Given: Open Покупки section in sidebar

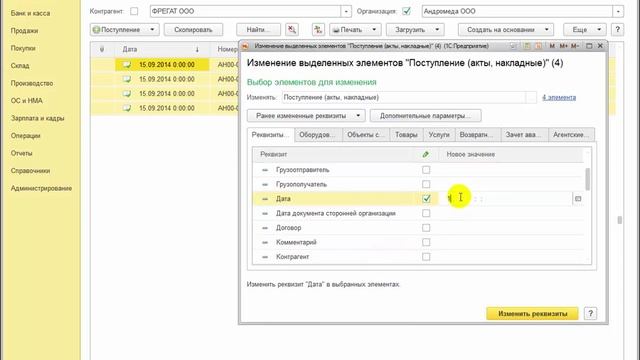Looking at the screenshot, I should click(23, 48).
